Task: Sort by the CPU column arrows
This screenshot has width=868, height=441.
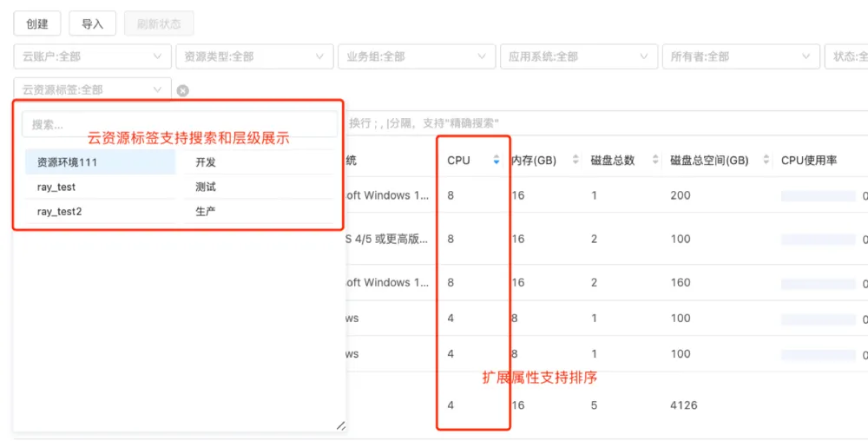Action: pyautogui.click(x=496, y=161)
